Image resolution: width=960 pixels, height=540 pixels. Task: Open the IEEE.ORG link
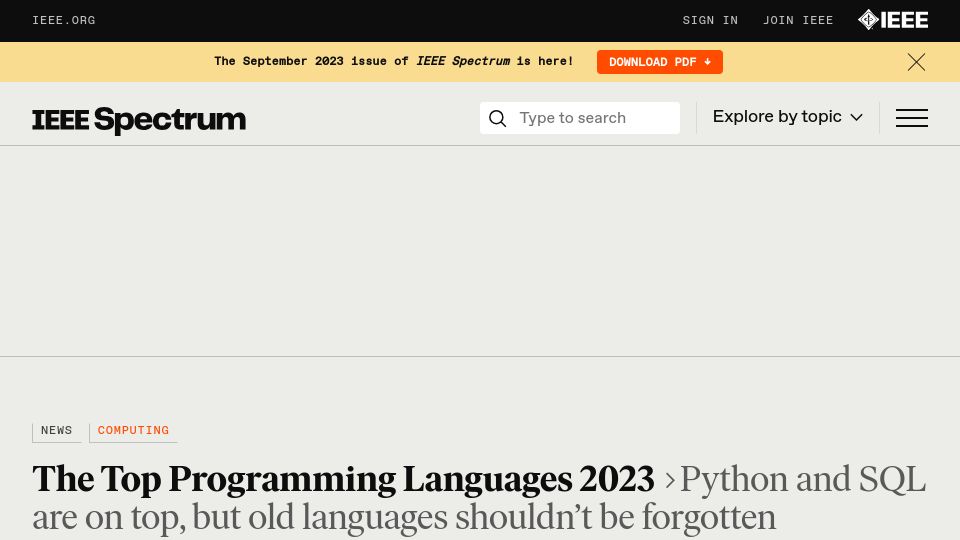coord(64,20)
